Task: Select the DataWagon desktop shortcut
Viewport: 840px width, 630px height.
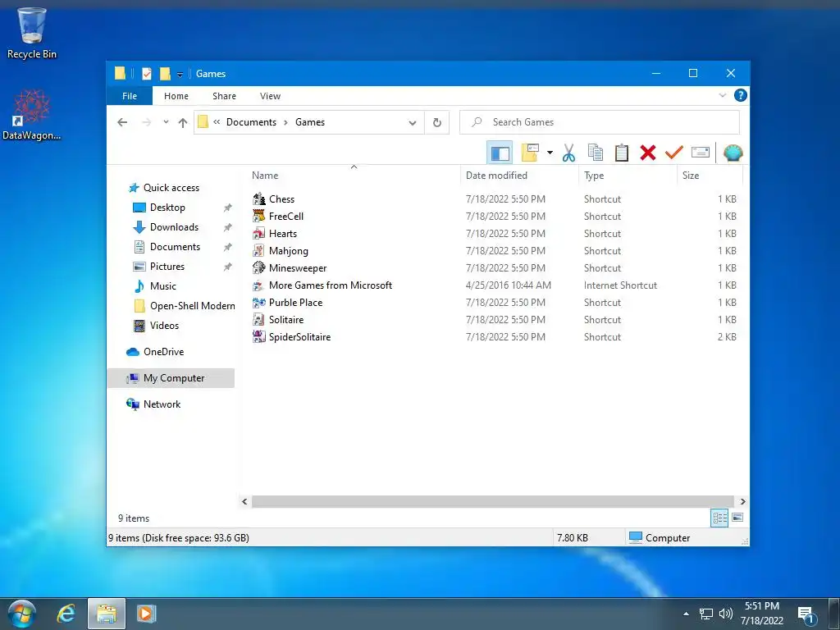Action: click(32, 115)
